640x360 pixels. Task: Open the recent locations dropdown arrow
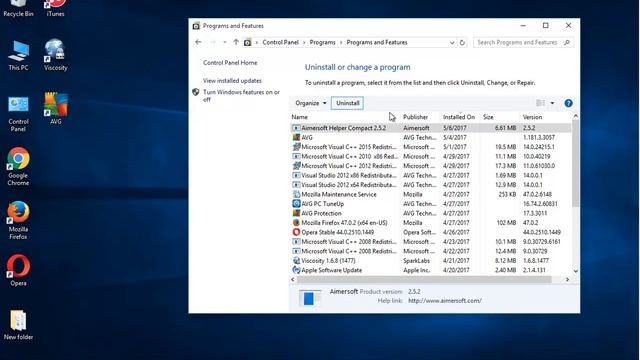coord(224,42)
